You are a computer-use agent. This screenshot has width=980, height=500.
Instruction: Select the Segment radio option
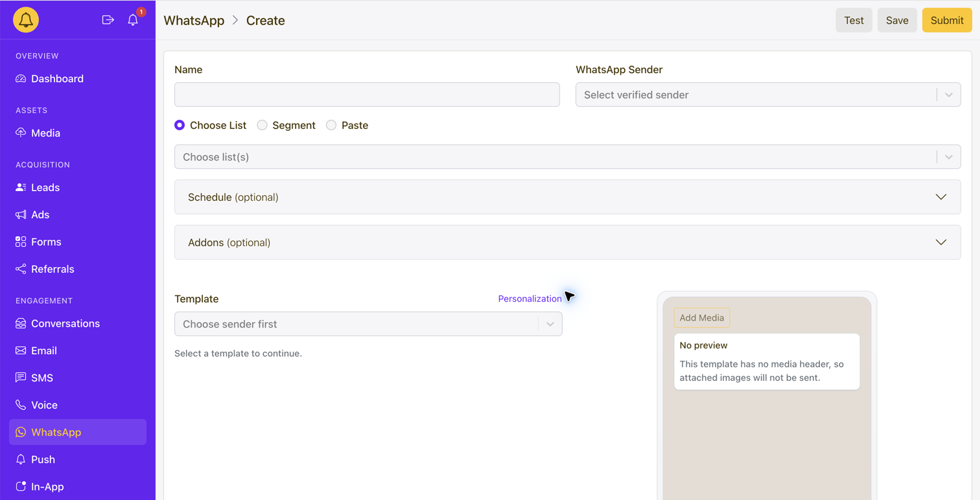(262, 125)
